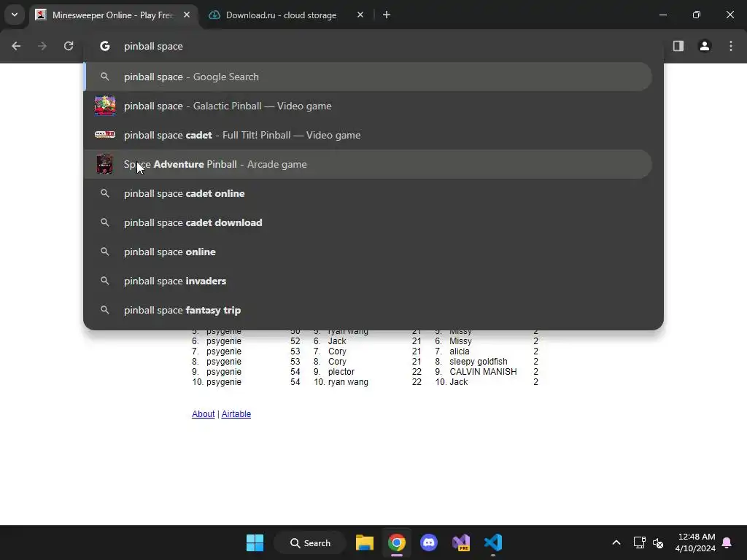Open the notifications bell icon

click(x=727, y=542)
